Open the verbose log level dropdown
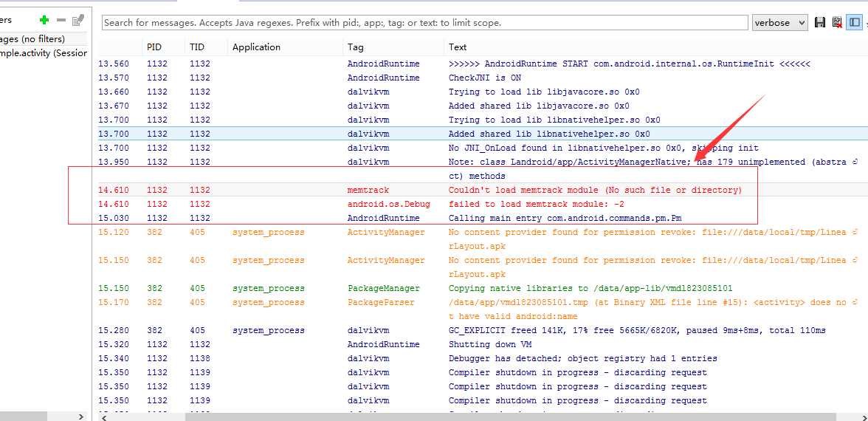868x421 pixels. pyautogui.click(x=779, y=23)
